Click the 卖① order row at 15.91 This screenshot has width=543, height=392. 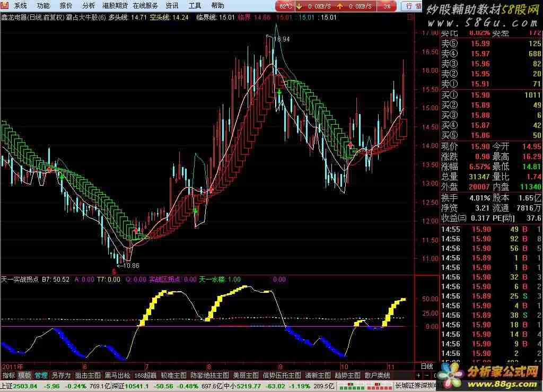pyautogui.click(x=491, y=84)
